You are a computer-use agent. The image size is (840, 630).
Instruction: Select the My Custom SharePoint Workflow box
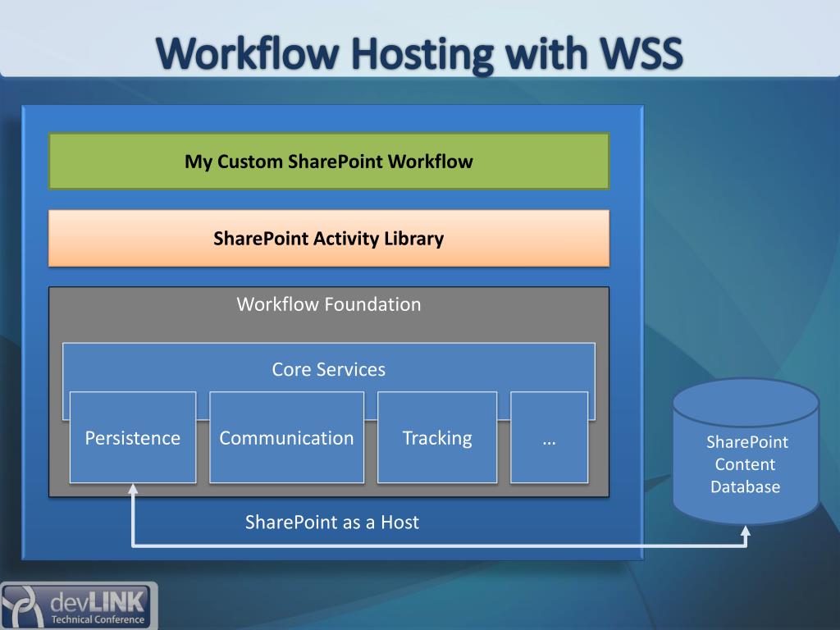pyautogui.click(x=329, y=162)
